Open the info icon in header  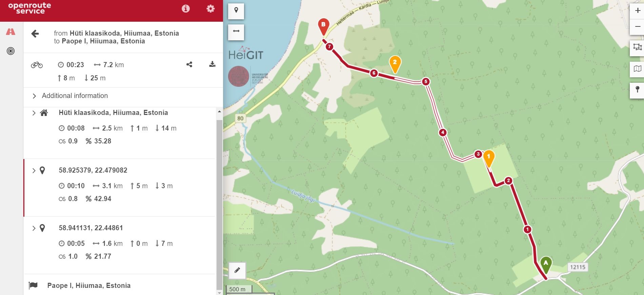pos(186,8)
